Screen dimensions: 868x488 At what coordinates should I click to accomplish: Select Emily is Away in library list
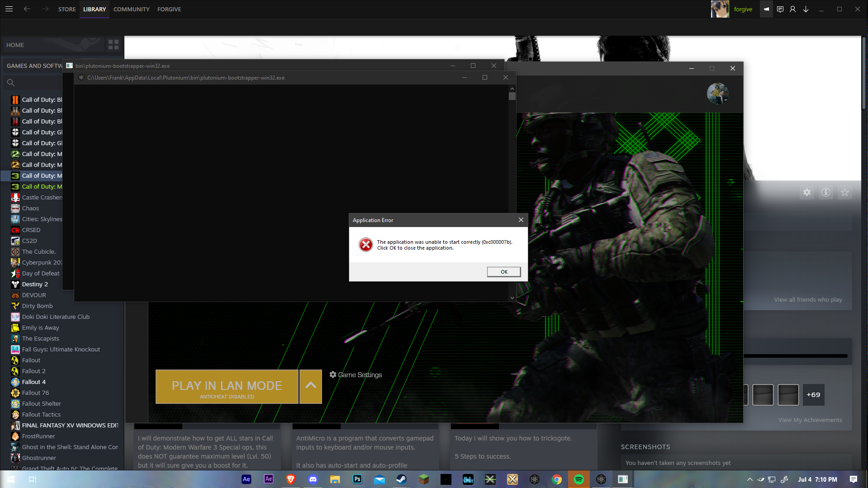(x=41, y=327)
